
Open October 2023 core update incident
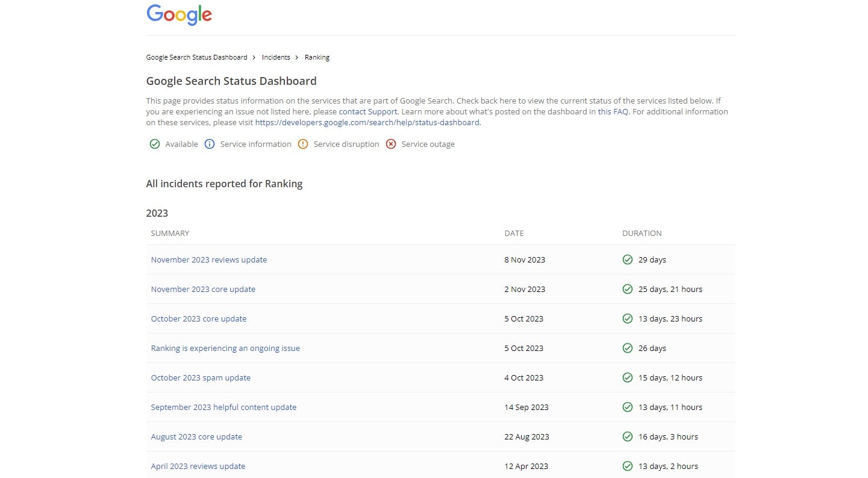(x=199, y=318)
